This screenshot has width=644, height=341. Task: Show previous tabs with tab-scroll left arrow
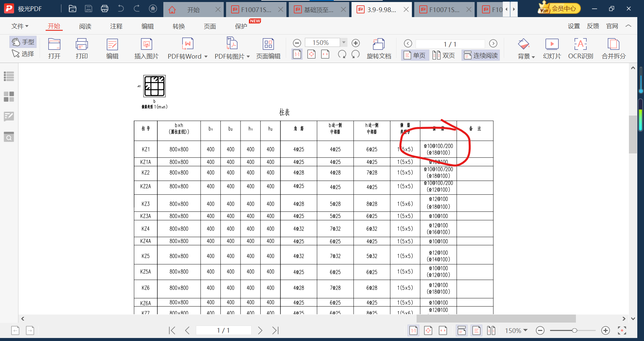(x=506, y=9)
